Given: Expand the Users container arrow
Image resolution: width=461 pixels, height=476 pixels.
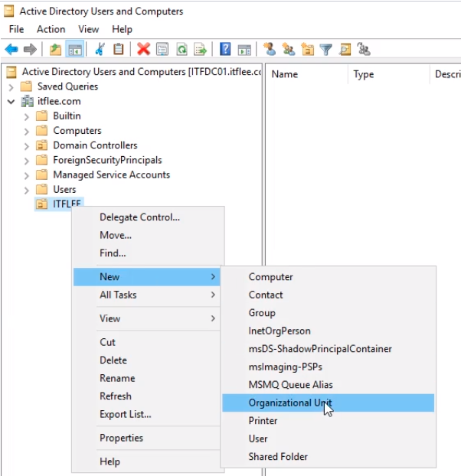Looking at the screenshot, I should coord(27,190).
